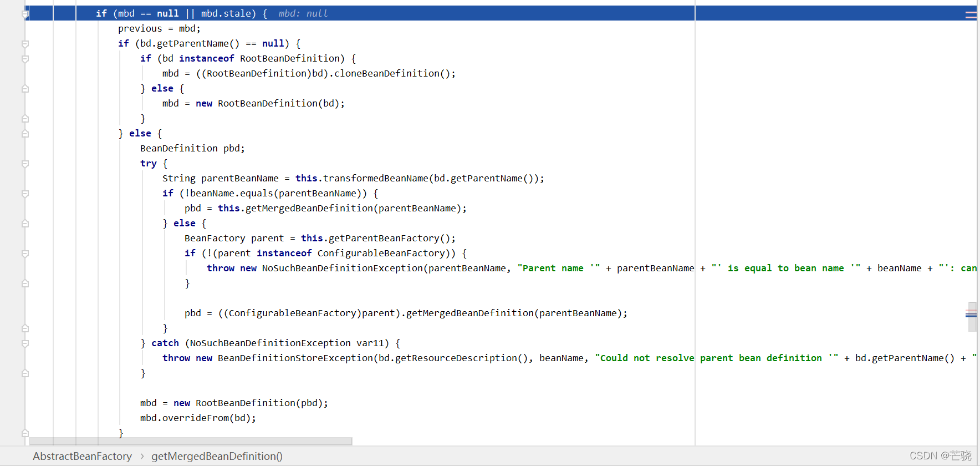Viewport: 980px width, 466px height.
Task: Click 'BeanDefinition pbd;' declaration
Action: point(192,148)
